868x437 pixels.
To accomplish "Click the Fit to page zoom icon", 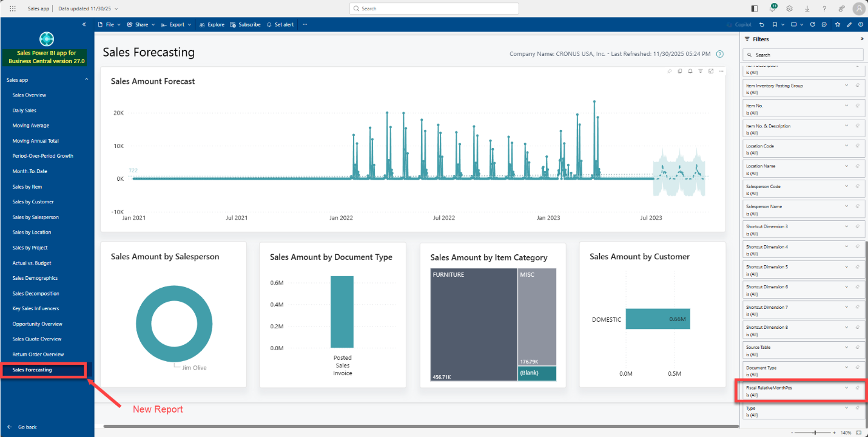I will [858, 433].
